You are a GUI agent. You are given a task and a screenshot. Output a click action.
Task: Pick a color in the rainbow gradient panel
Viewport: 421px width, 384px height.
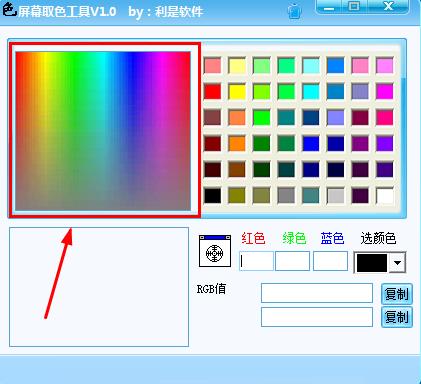103,131
